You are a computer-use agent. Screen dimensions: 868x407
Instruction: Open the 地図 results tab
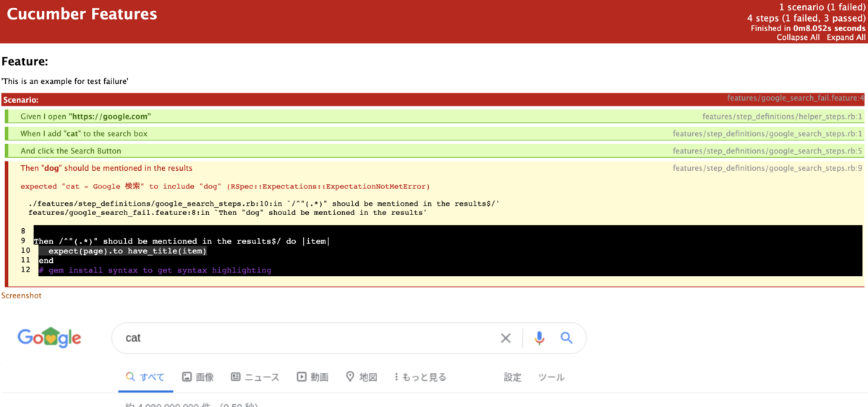coord(361,377)
